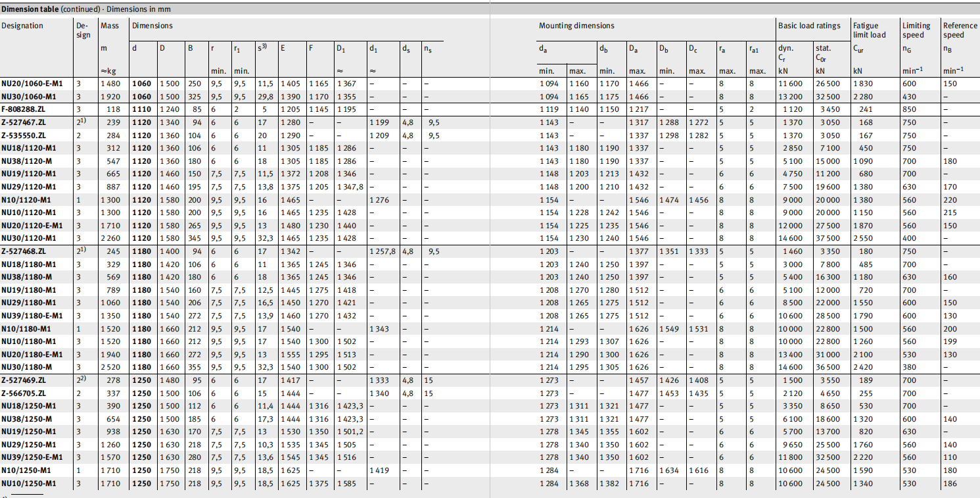The width and height of the screenshot is (980, 498).
Task: Select the Basic load ratings header
Action: coord(809,26)
